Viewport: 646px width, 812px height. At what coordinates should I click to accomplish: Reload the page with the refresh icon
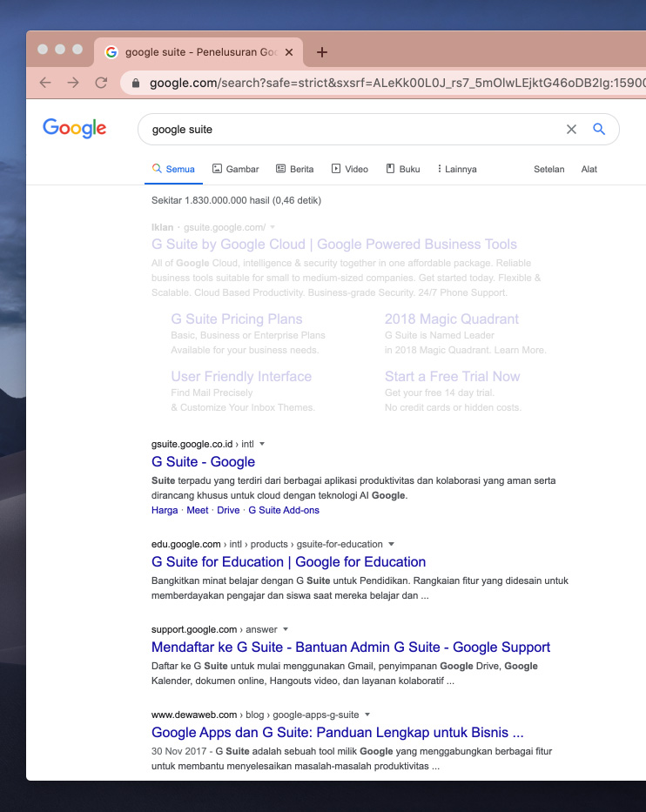pos(101,83)
